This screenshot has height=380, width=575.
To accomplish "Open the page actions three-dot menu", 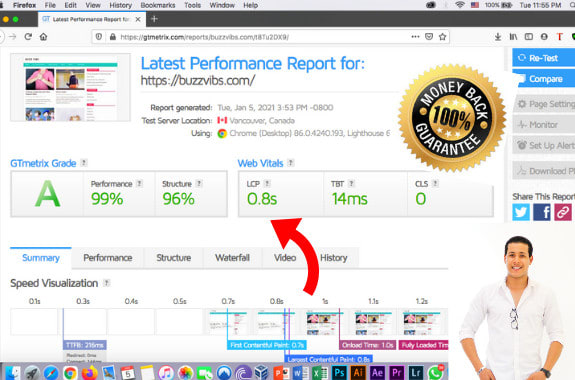I will coord(415,37).
